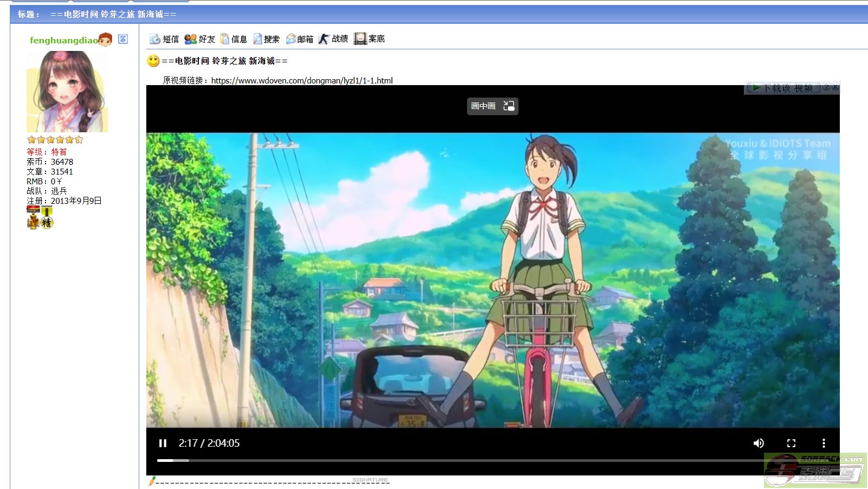Select the 搜索 search icon

click(257, 38)
